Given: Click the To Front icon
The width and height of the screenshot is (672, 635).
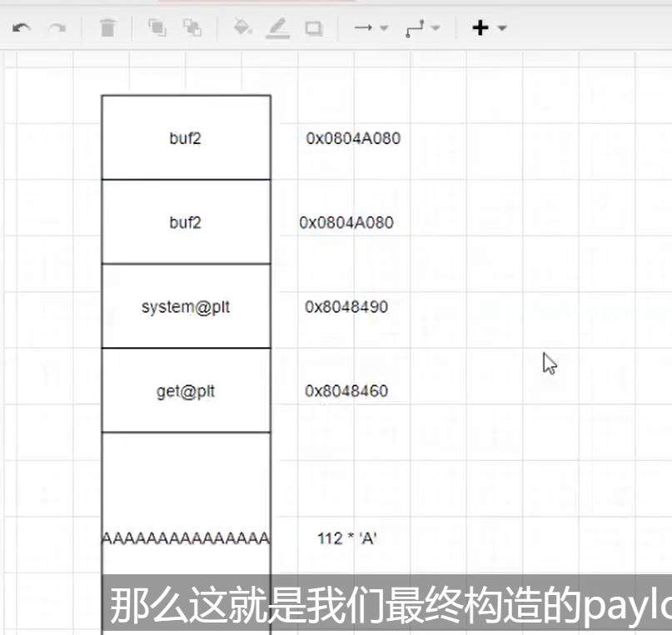Looking at the screenshot, I should [157, 28].
